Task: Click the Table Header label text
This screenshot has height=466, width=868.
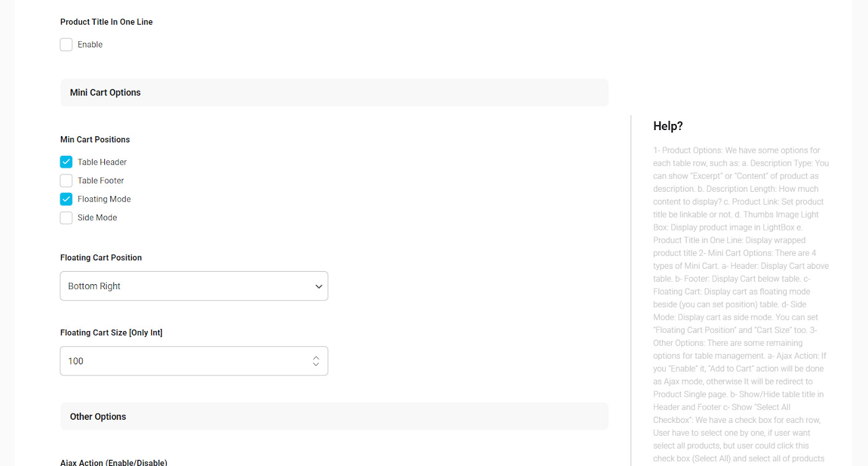Action: click(x=102, y=162)
